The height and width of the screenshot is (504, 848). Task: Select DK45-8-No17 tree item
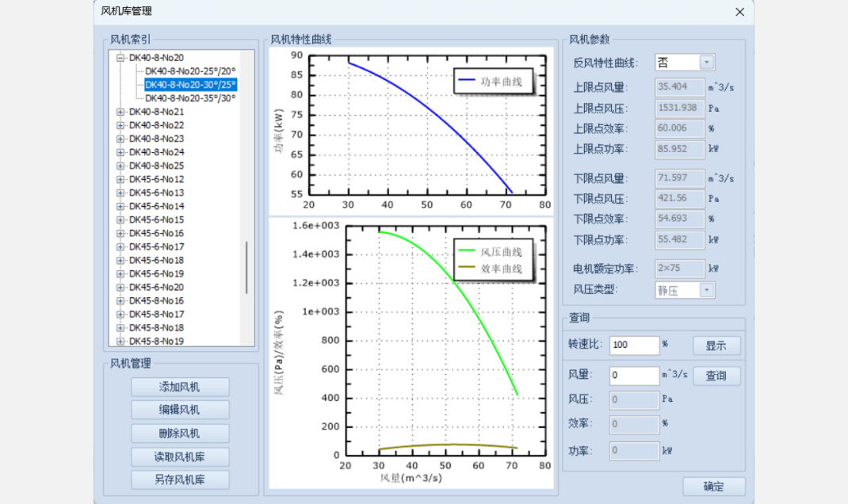coord(156,314)
